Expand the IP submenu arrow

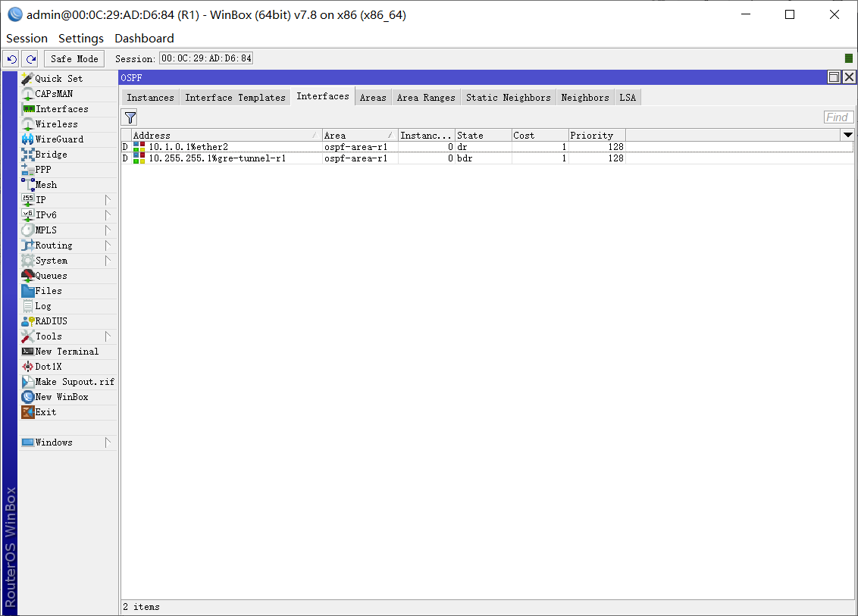click(108, 200)
